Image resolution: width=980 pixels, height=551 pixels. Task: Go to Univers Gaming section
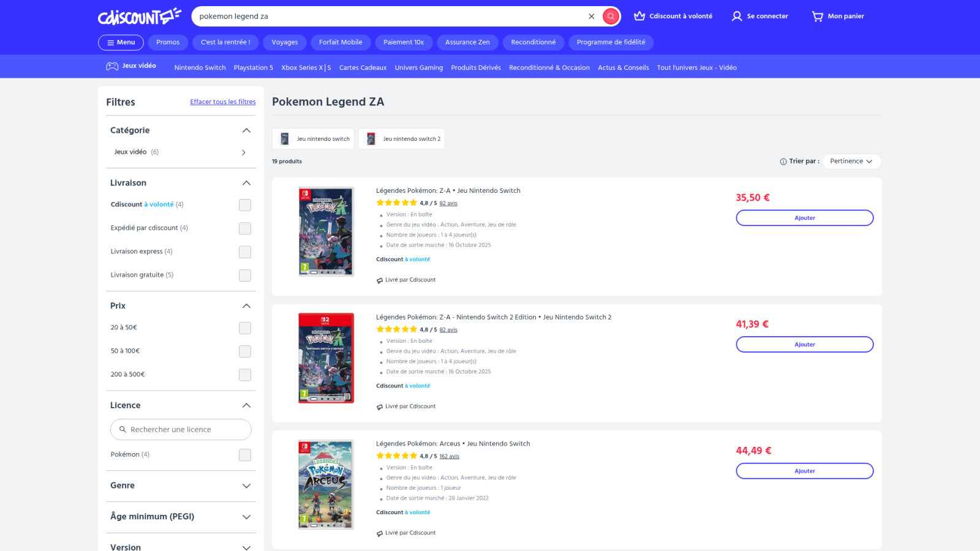click(x=419, y=68)
